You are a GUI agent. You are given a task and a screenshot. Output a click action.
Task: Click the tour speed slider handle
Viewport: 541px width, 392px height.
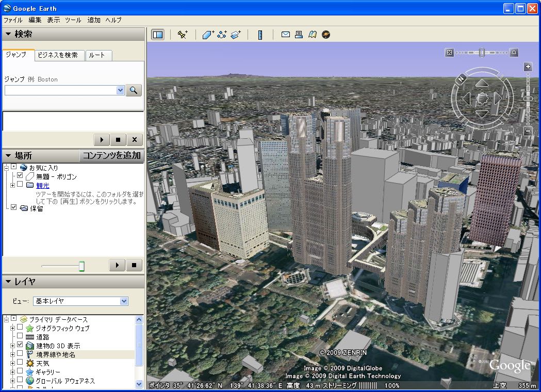[82, 266]
